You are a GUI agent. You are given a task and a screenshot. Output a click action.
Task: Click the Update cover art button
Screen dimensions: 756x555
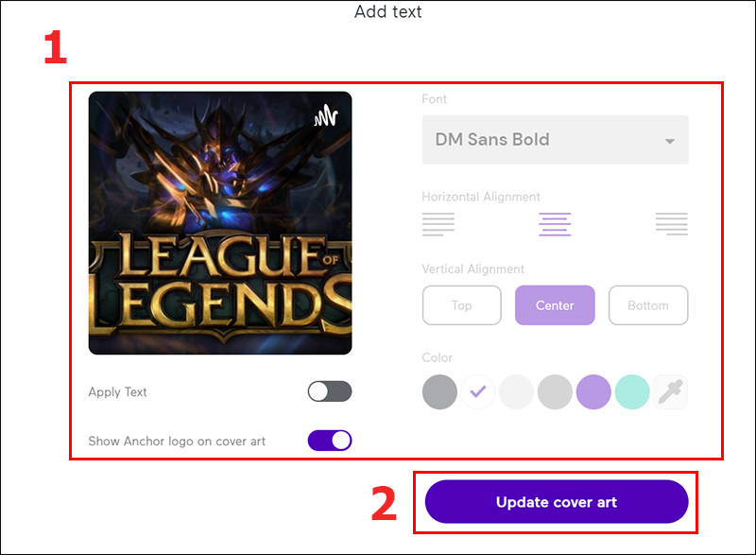point(557,502)
